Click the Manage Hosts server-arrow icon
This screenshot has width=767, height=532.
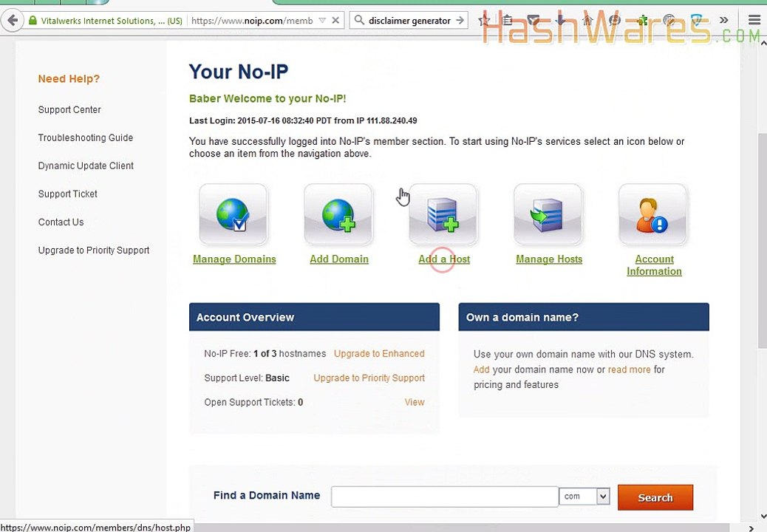[548, 214]
